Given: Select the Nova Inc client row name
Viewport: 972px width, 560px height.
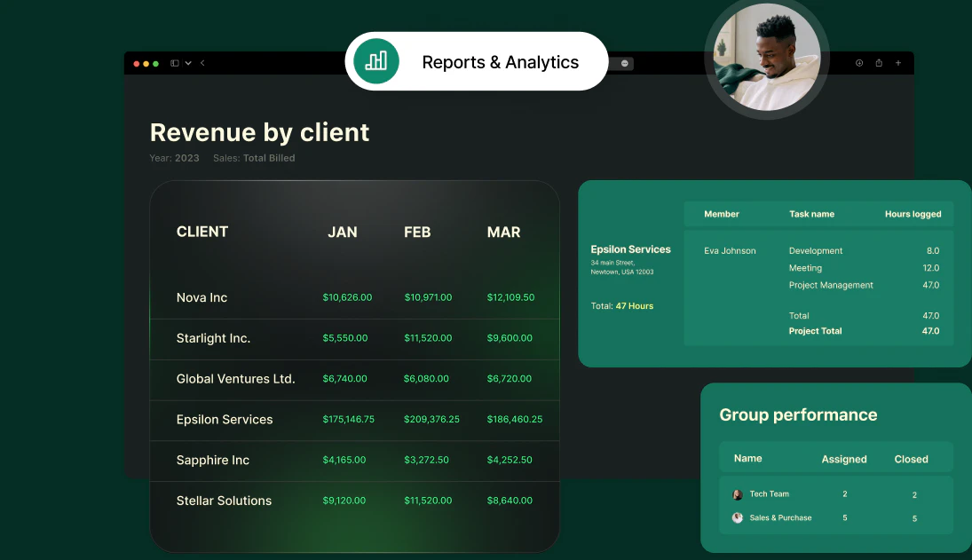Looking at the screenshot, I should tap(202, 297).
